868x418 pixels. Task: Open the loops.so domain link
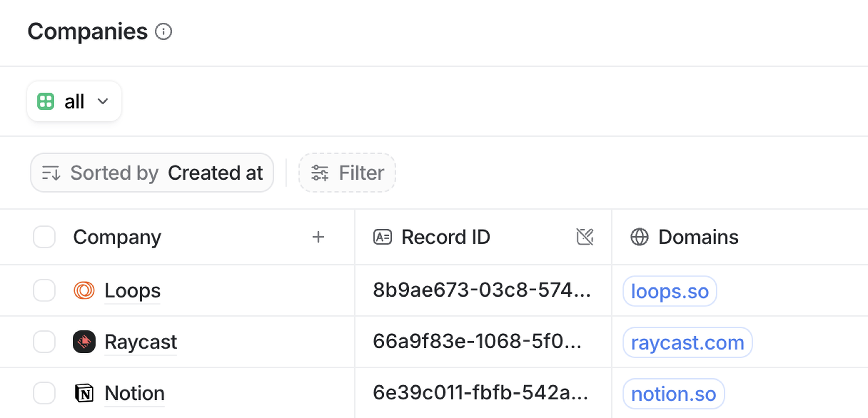click(x=670, y=291)
